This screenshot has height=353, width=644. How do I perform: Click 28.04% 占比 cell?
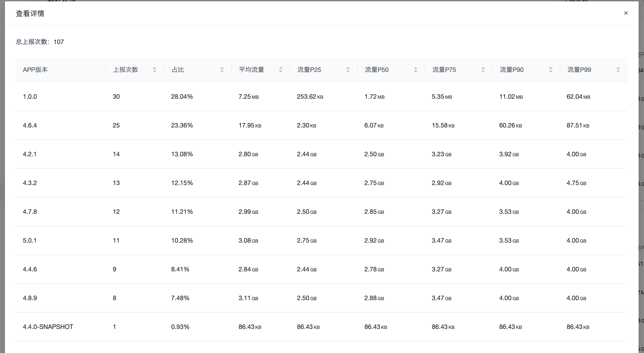[182, 96]
